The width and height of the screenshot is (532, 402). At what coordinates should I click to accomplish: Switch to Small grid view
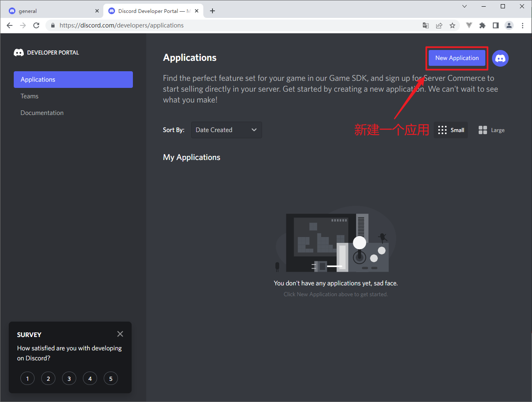[x=451, y=130]
